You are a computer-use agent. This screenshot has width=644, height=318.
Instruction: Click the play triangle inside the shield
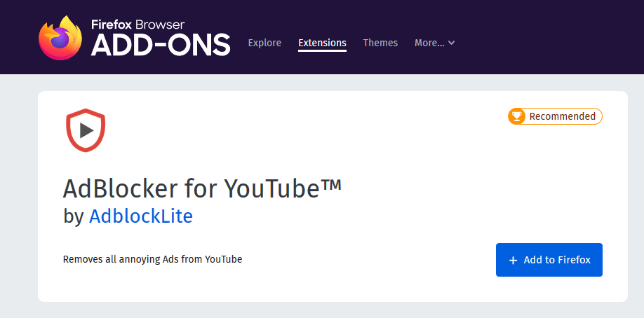tap(86, 129)
